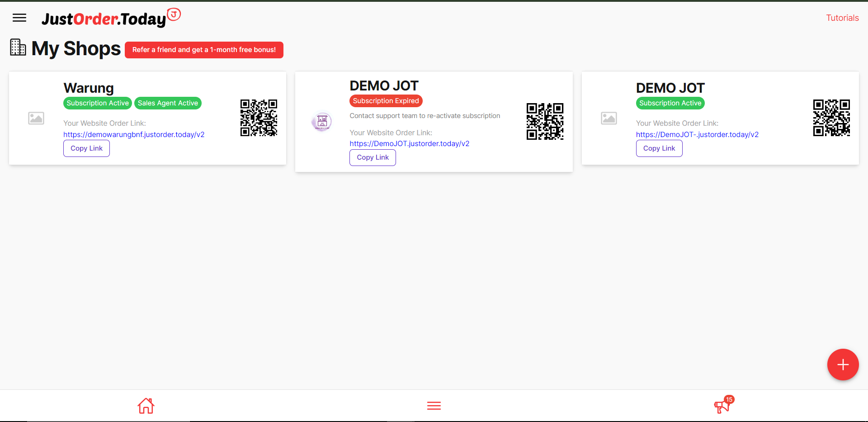The height and width of the screenshot is (422, 868).
Task: Click the refer a friend bonus banner
Action: [x=204, y=50]
